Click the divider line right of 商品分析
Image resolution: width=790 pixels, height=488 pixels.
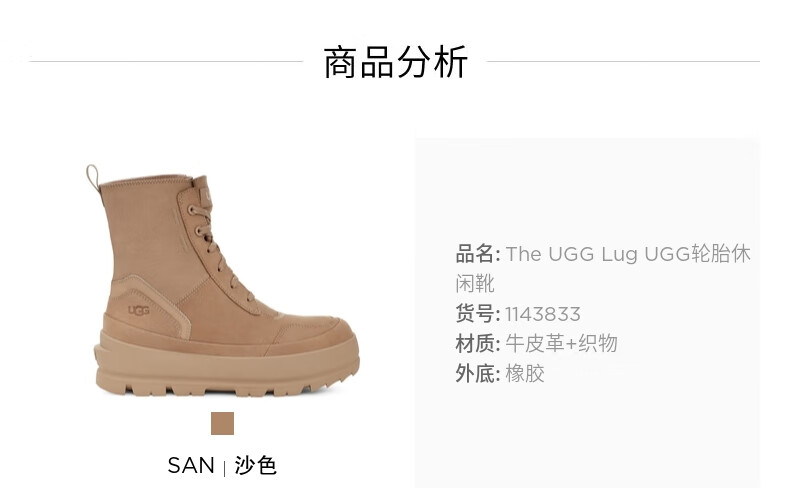pos(624,62)
